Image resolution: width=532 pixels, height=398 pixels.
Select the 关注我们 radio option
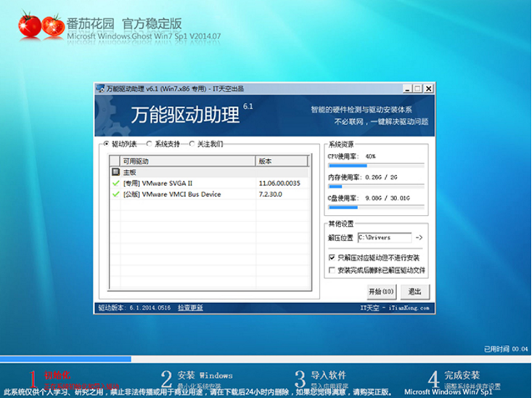click(x=192, y=144)
